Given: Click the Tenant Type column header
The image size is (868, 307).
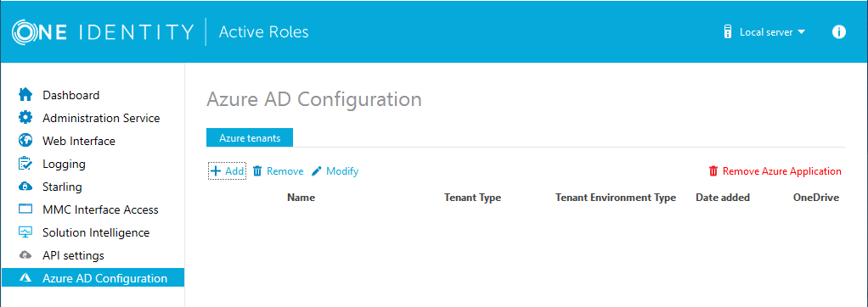Looking at the screenshot, I should [473, 198].
